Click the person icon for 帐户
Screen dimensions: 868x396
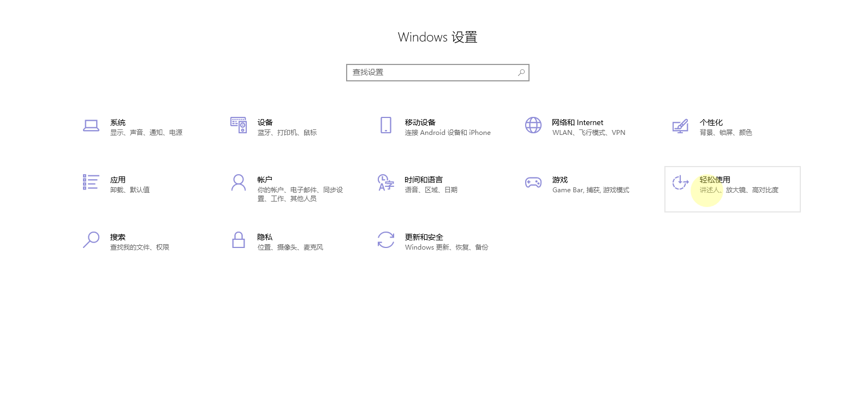[x=239, y=182]
